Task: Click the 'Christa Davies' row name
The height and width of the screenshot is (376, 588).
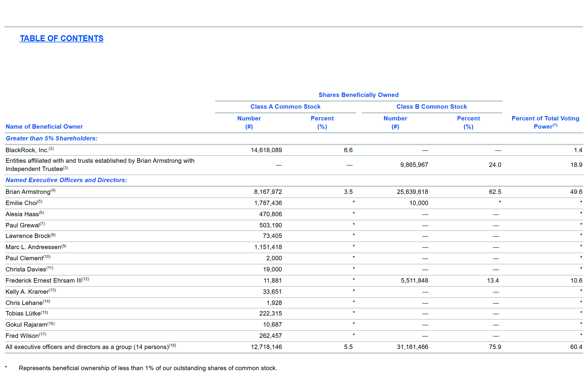Action: (x=26, y=269)
